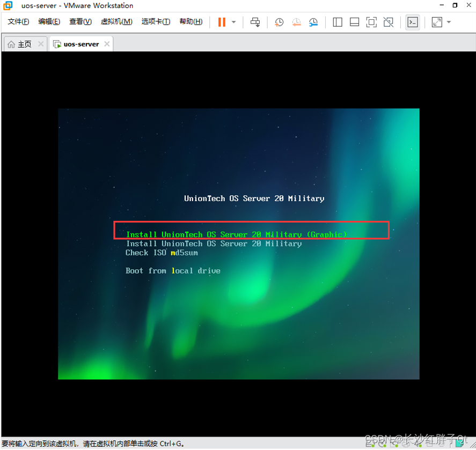Select the non-graphic Install UnionTech OS Server 20 Military
The image size is (476, 450).
[214, 244]
